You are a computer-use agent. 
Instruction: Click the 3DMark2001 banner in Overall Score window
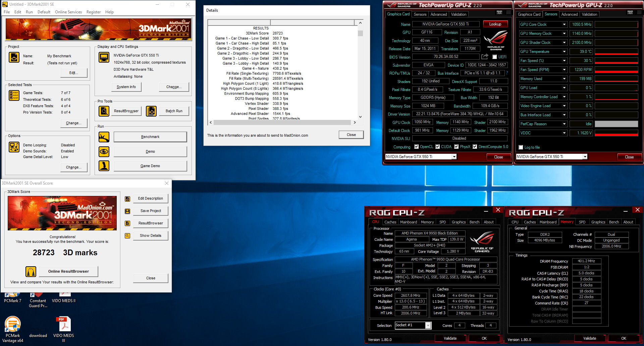(x=62, y=213)
